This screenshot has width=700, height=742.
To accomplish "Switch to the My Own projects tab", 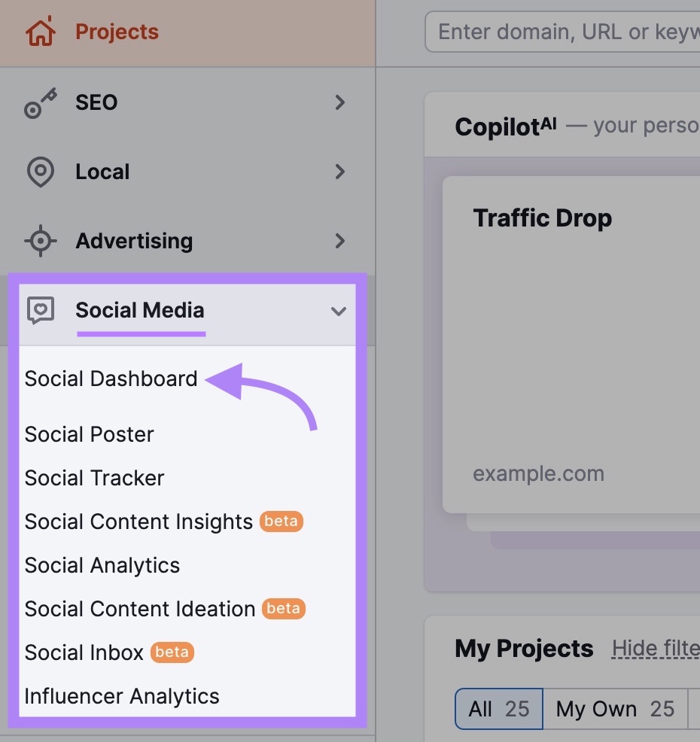I will click(x=616, y=708).
